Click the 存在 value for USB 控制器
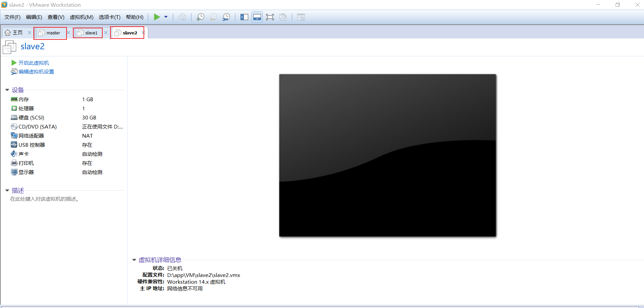 (87, 145)
